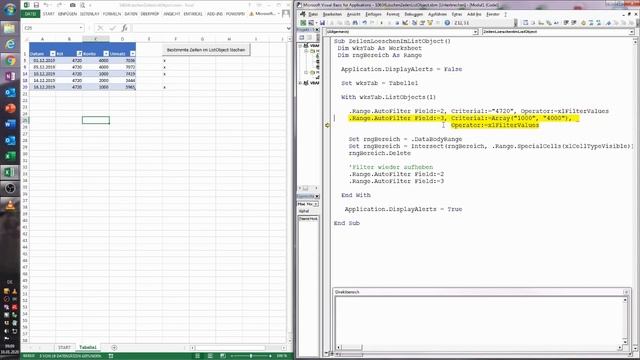
Task: Collapse the first VBAProject tree node
Action: pyautogui.click(x=301, y=46)
